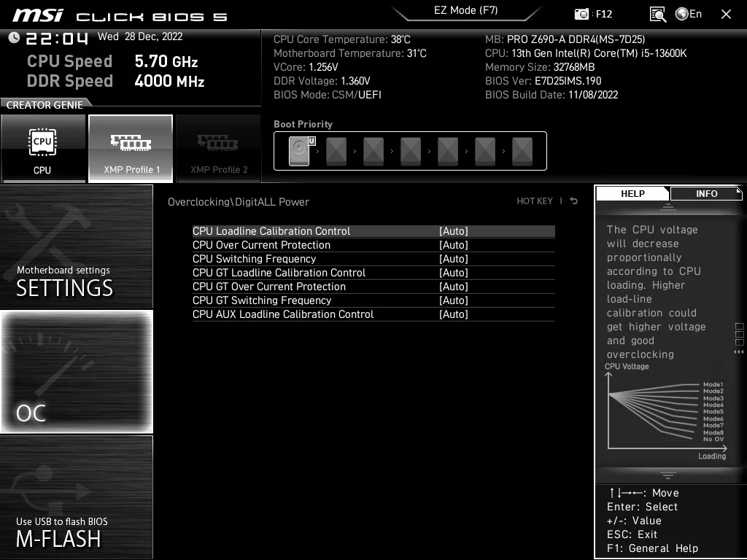Open CPU AUX Loadline Calibration Control value
This screenshot has height=560, width=747.
tap(454, 314)
